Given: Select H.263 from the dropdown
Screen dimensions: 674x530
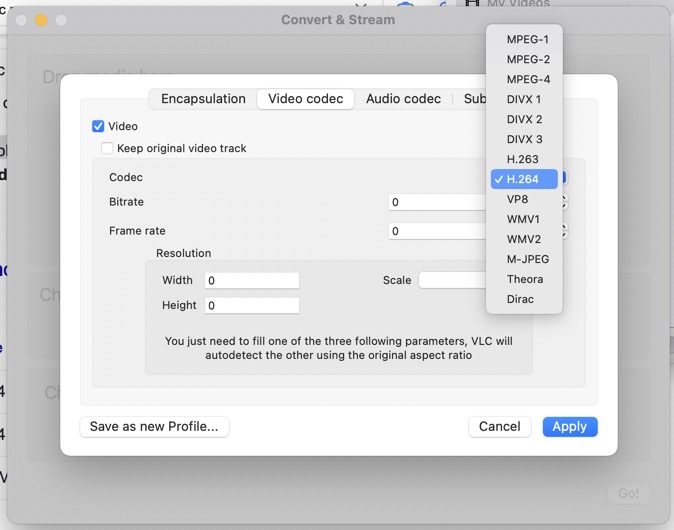Looking at the screenshot, I should (x=522, y=159).
